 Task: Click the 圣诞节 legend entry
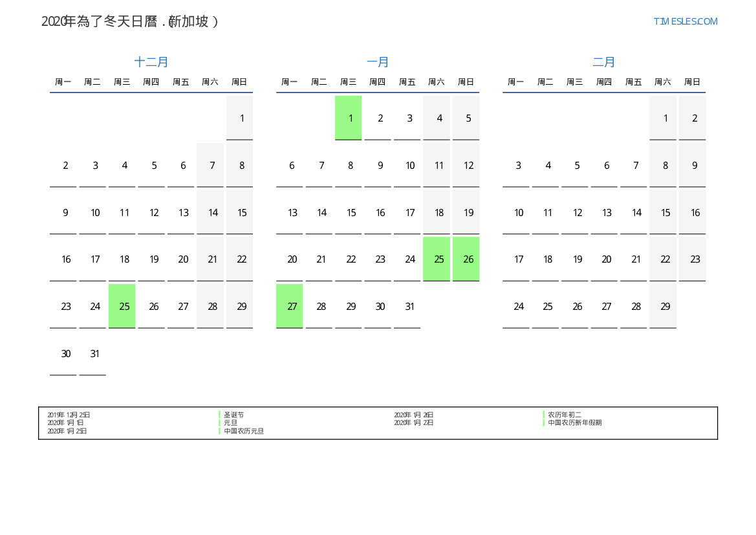(234, 415)
